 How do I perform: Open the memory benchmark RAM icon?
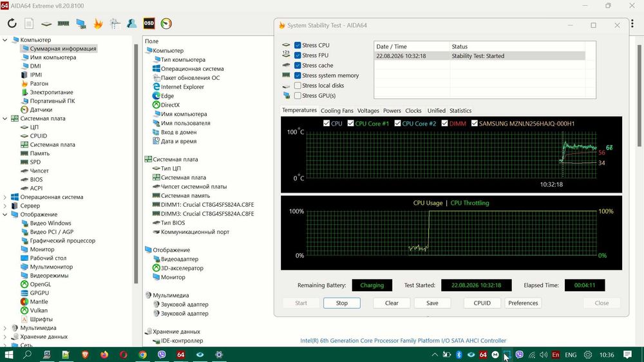(x=63, y=23)
